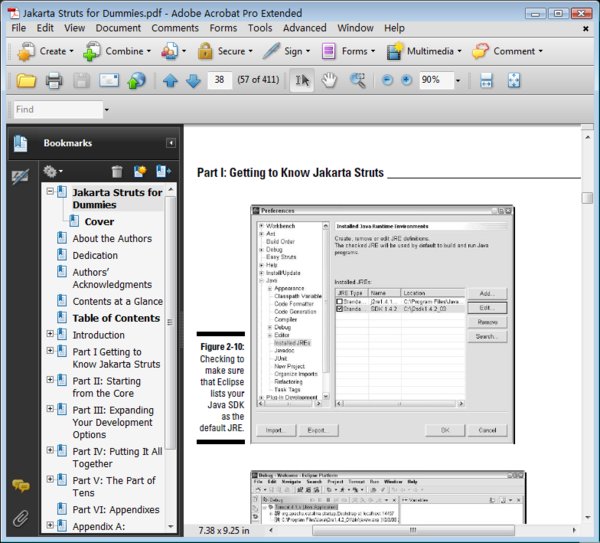Click the bookmarks panel scrollbar thumb
Screen dimensions: 600x543
[x=170, y=323]
